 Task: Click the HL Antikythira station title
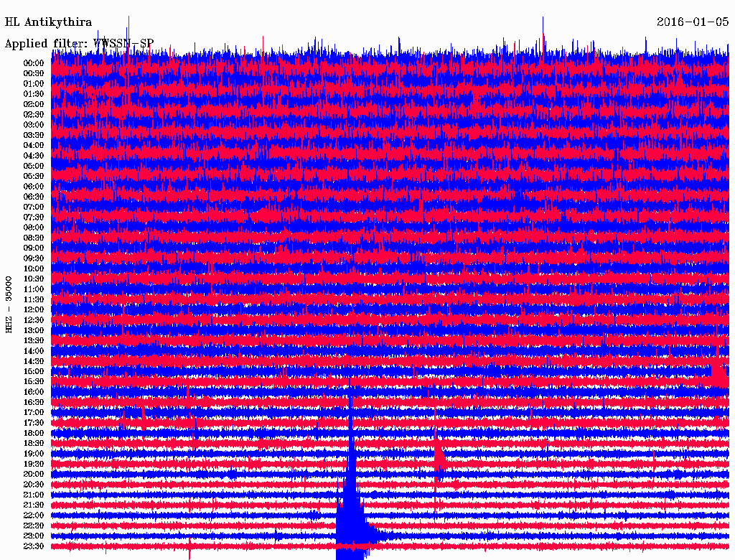[x=48, y=22]
